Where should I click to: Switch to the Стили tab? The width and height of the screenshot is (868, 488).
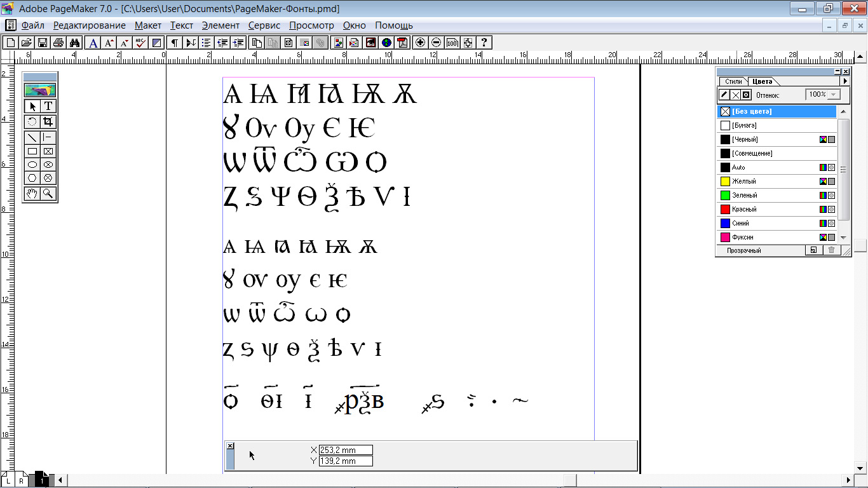[x=733, y=81]
